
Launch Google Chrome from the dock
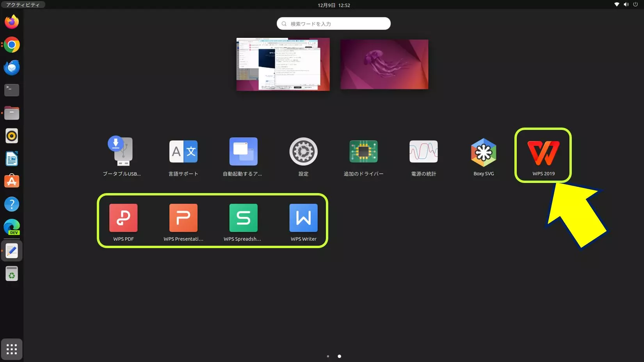(x=12, y=45)
